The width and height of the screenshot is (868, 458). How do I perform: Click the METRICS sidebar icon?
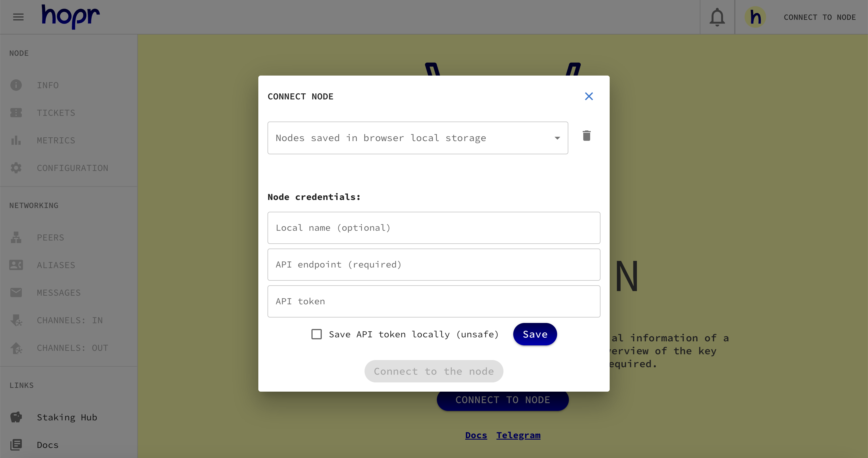tap(16, 140)
